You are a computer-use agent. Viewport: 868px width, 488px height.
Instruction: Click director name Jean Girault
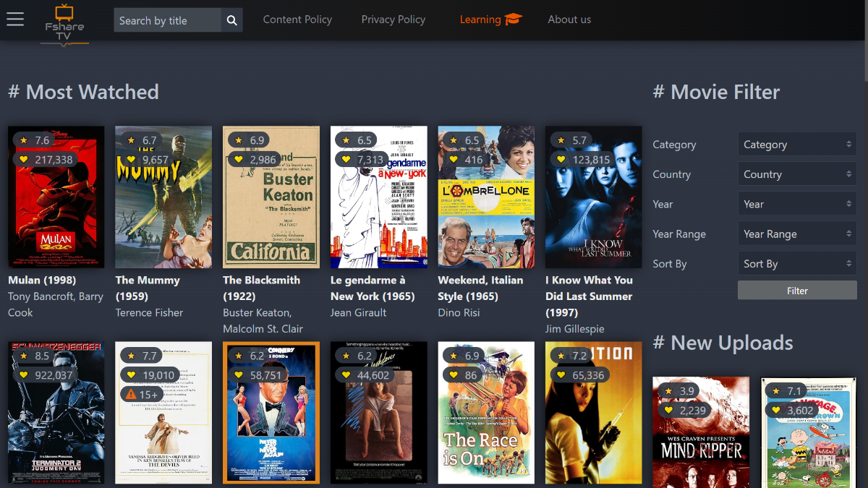pyautogui.click(x=358, y=312)
